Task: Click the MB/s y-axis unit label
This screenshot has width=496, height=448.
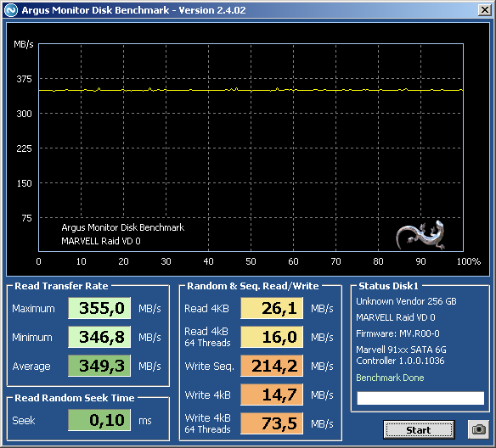Action: coord(24,44)
